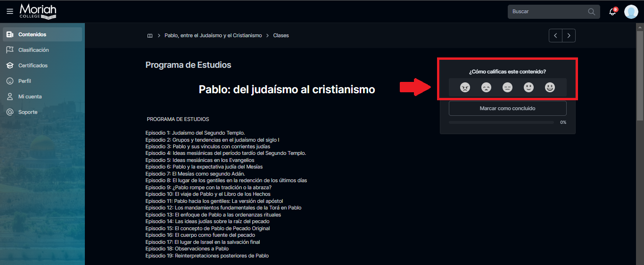
Task: Open the Clasificación menu item
Action: pos(42,50)
